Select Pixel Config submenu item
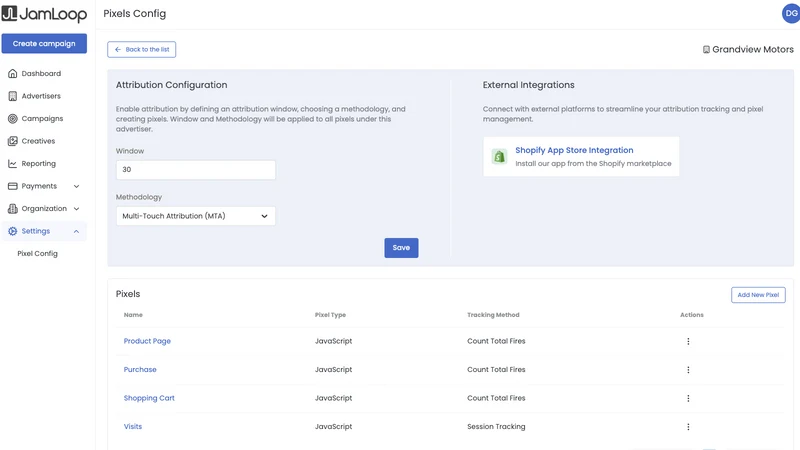 click(x=37, y=254)
